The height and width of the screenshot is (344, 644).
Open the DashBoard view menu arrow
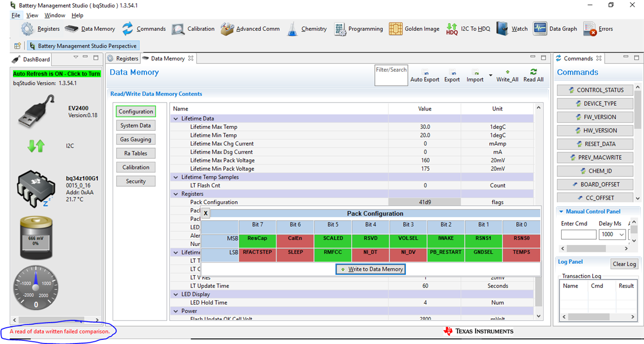pyautogui.click(x=76, y=57)
